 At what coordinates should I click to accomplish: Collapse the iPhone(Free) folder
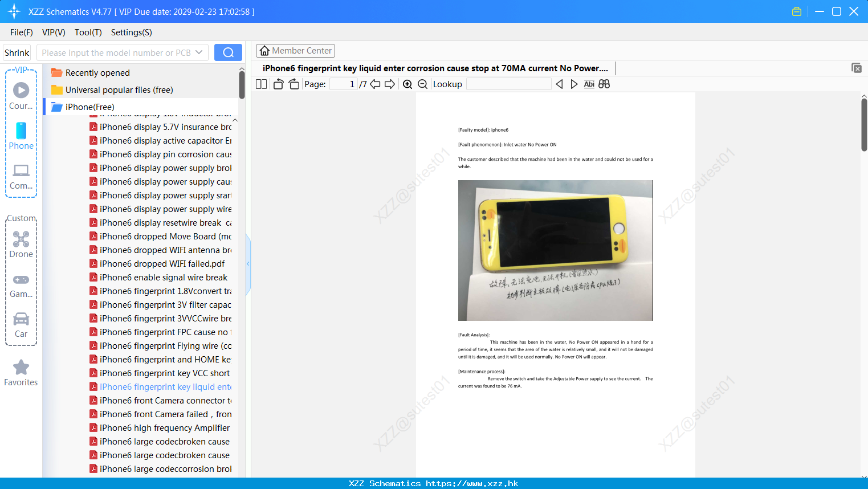point(83,107)
